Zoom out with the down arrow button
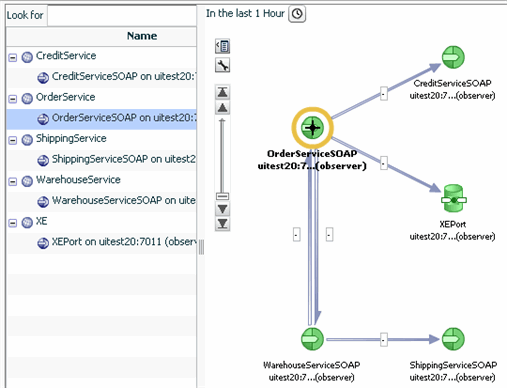This screenshot has height=388, width=507. coord(223,209)
